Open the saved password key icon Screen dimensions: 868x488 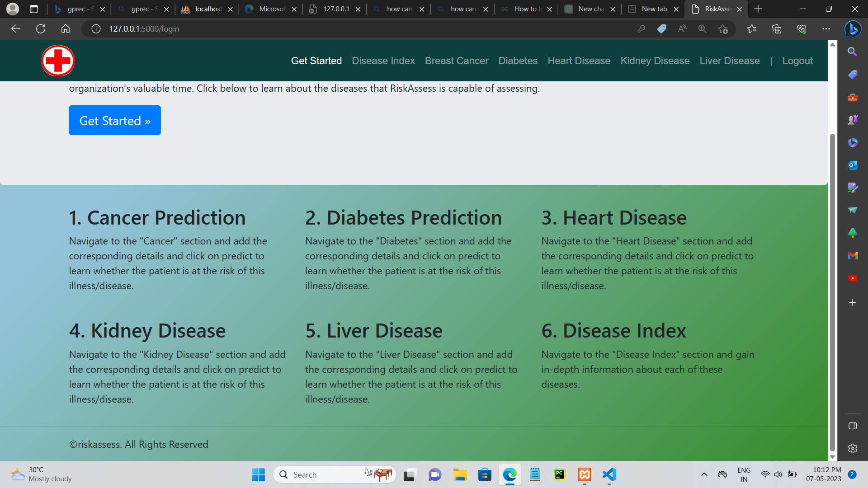(641, 29)
